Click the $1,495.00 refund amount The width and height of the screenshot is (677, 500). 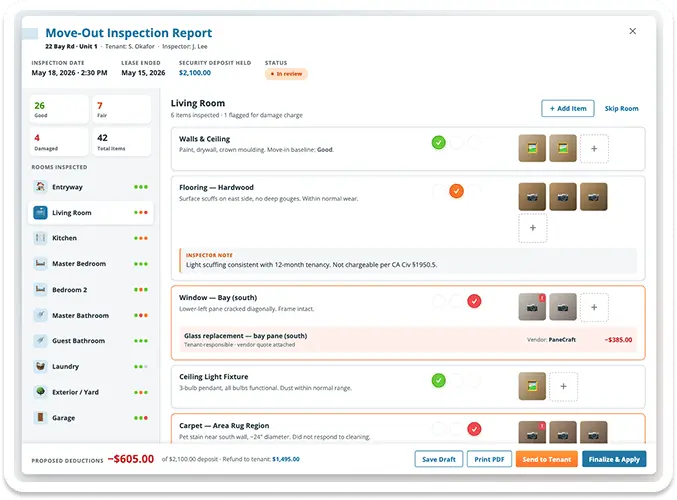[286, 459]
